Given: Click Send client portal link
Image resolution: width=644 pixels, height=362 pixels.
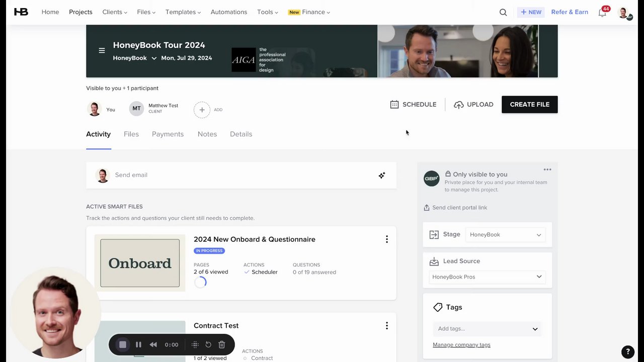Looking at the screenshot, I should coord(455,208).
